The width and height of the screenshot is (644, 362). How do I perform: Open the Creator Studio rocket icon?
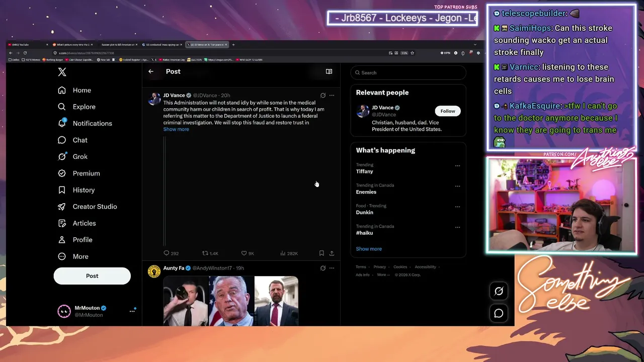point(62,207)
